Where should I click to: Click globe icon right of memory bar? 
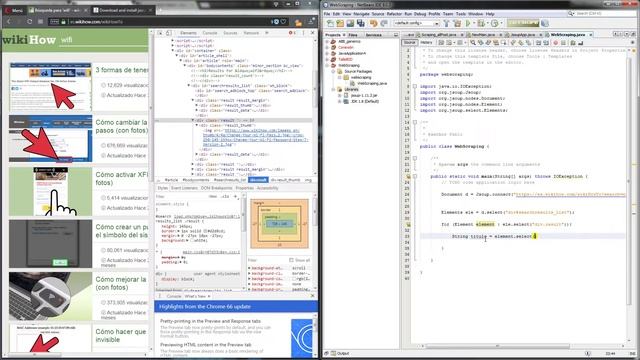coord(544,24)
